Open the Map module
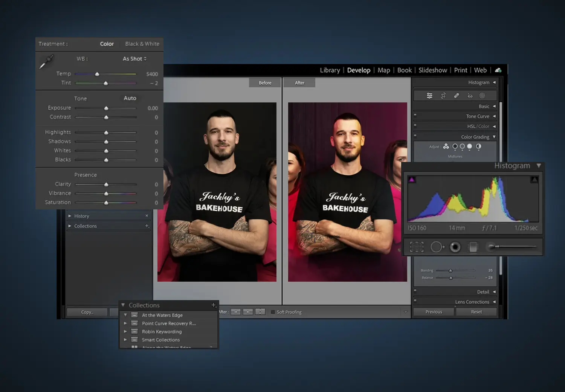This screenshot has height=392, width=565. [x=384, y=70]
